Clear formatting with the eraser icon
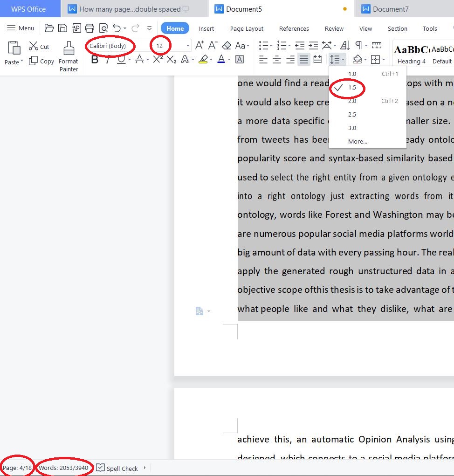The width and height of the screenshot is (454, 476). (227, 46)
